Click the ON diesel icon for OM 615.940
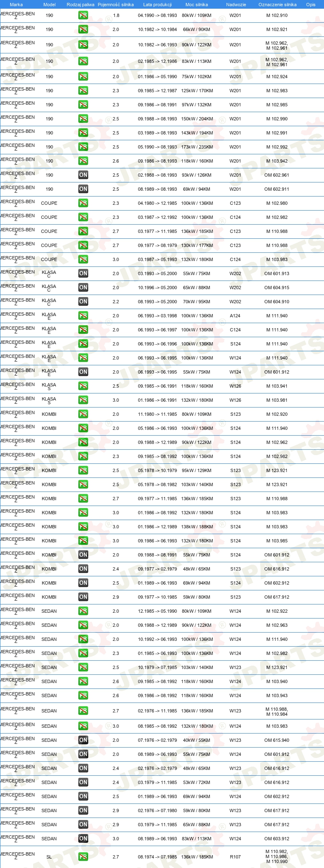The width and height of the screenshot is (324, 868). (83, 740)
